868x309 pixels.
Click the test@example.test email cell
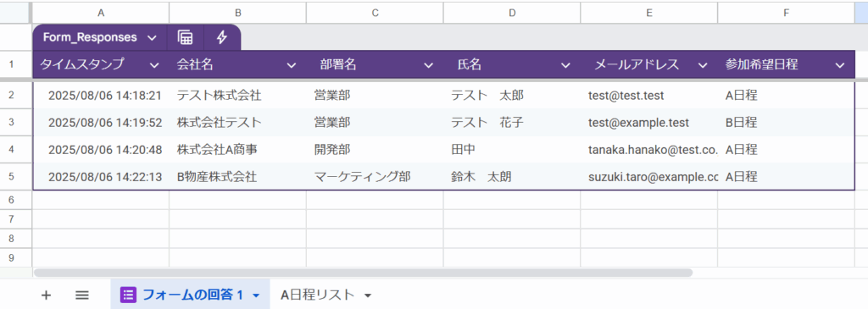(x=648, y=123)
